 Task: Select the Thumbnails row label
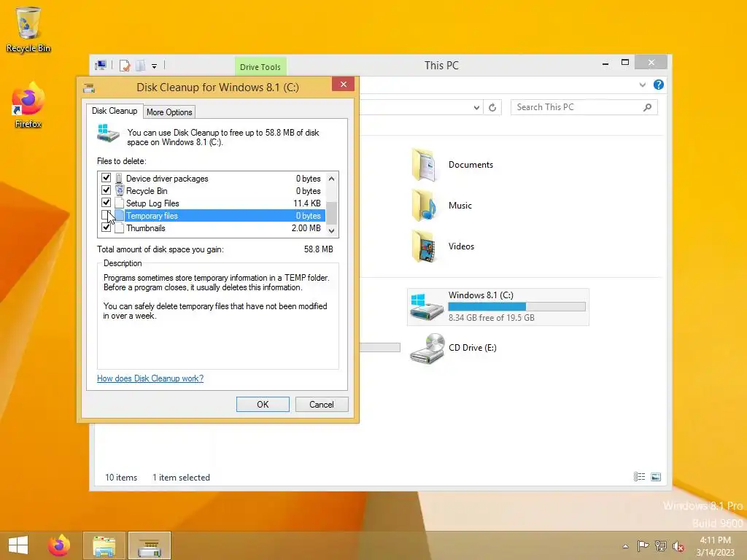pyautogui.click(x=146, y=228)
